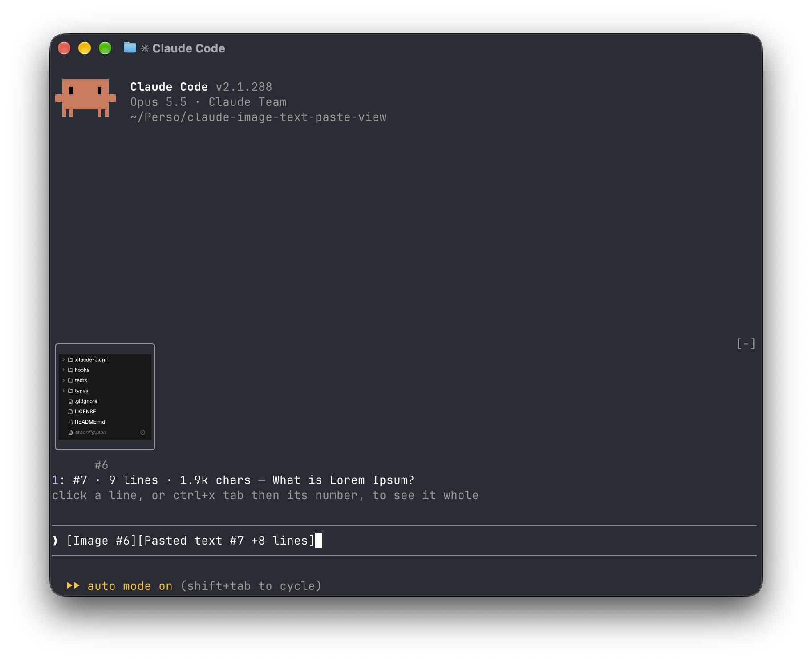This screenshot has width=812, height=662.
Task: Maximize the window with the green button
Action: pos(105,48)
